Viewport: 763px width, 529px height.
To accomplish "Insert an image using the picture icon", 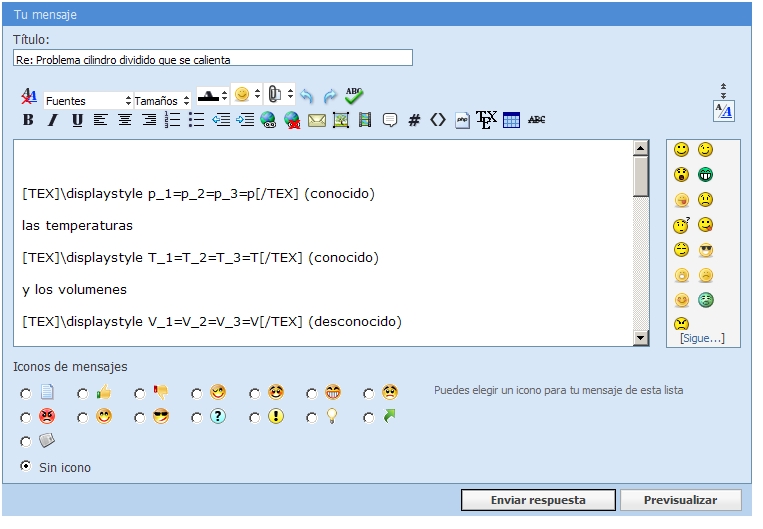I will [341, 120].
